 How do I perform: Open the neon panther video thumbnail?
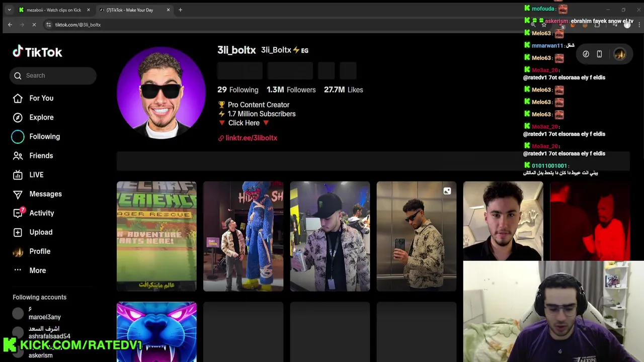pos(156,332)
